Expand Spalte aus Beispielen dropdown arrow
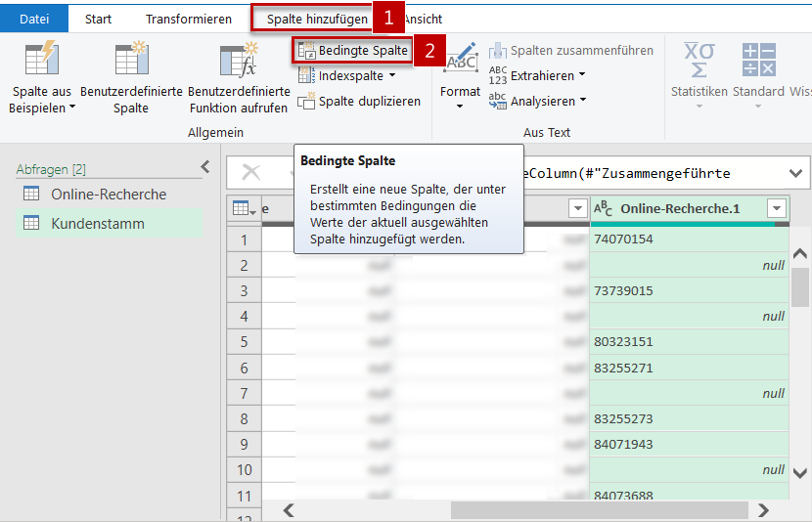This screenshot has height=522, width=812. click(x=72, y=108)
